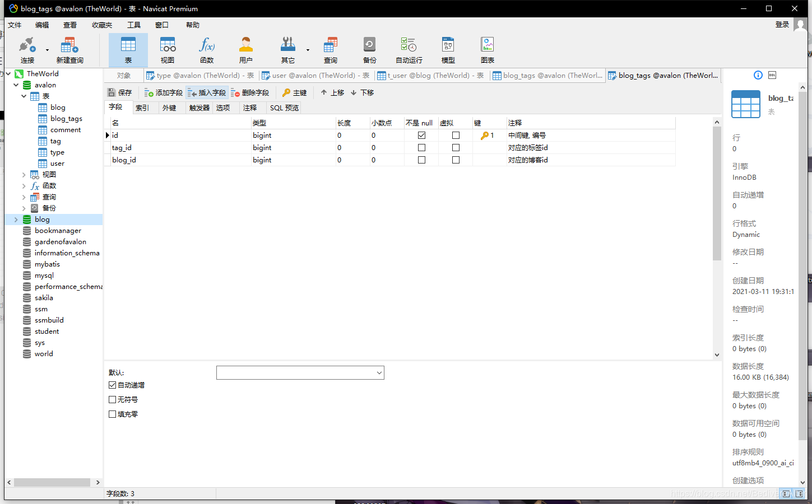
Task: Click the 保存 save button
Action: 120,92
